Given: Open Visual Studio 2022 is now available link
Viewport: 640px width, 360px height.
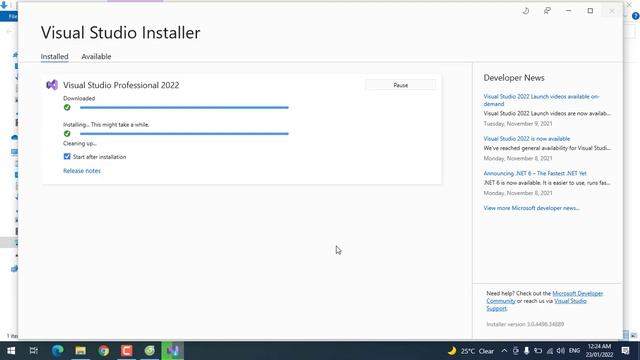Looking at the screenshot, I should coord(527,138).
